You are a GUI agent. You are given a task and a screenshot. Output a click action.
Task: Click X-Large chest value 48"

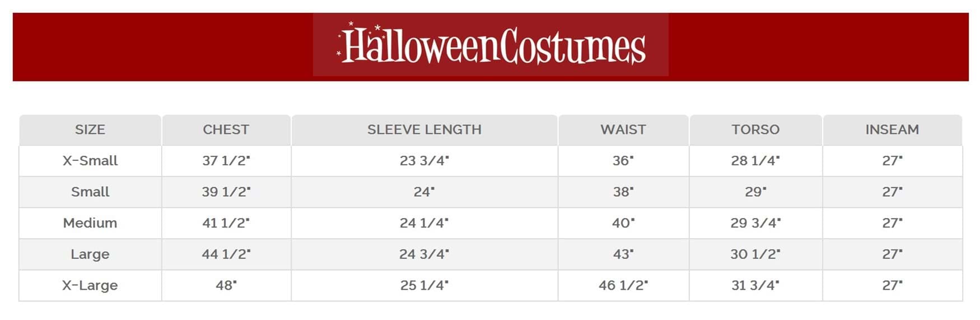(x=226, y=285)
